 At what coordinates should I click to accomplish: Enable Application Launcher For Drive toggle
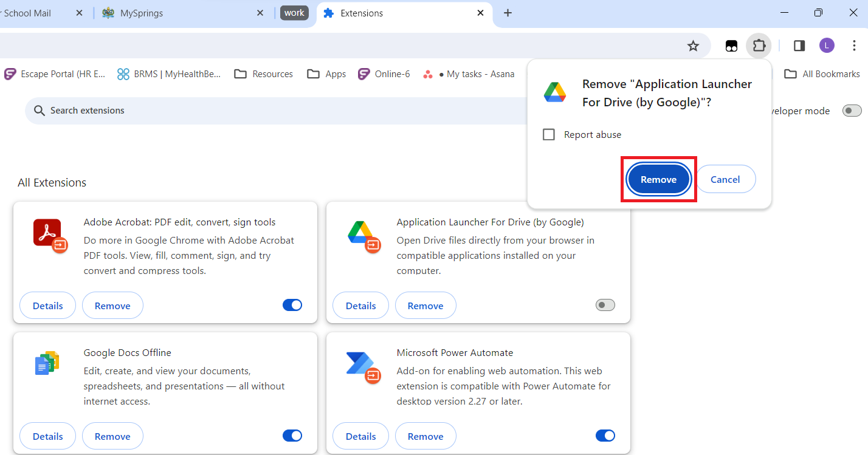point(605,305)
